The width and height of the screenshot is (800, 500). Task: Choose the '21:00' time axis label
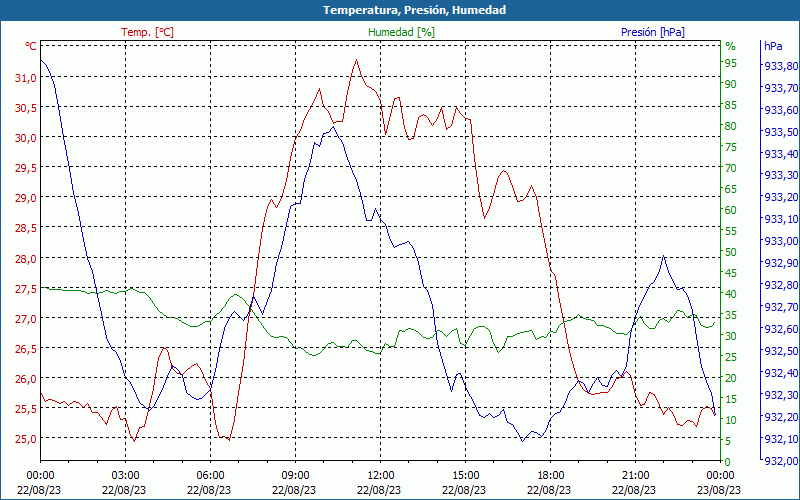tap(636, 476)
